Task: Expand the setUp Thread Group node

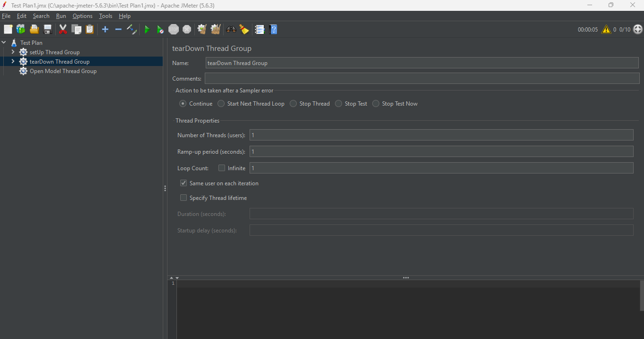Action: point(13,52)
